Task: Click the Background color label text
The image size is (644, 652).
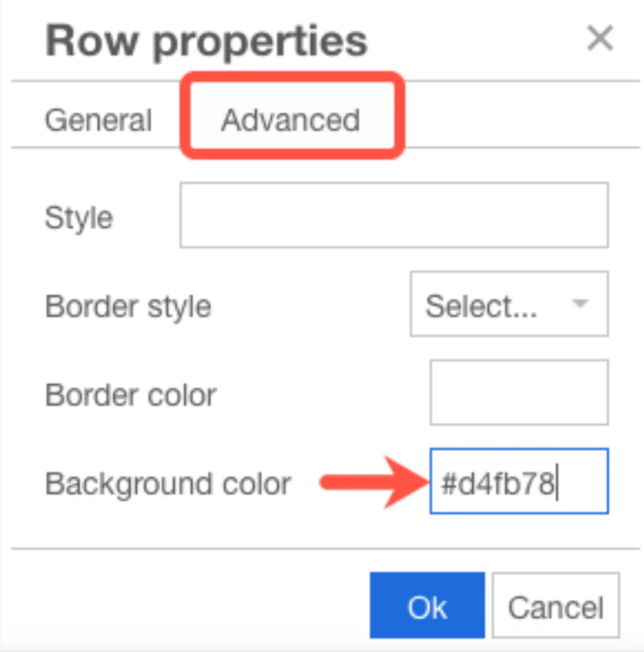Action: point(168,484)
